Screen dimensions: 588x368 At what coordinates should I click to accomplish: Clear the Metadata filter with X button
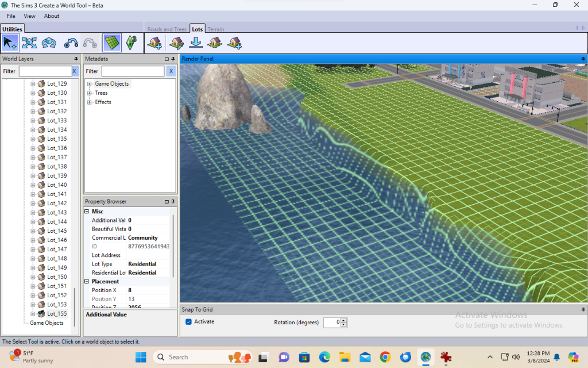point(171,71)
